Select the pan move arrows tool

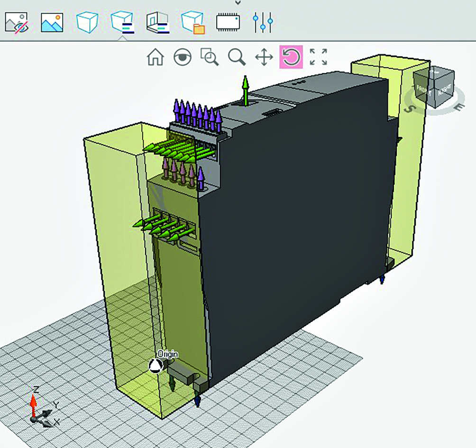coord(264,57)
